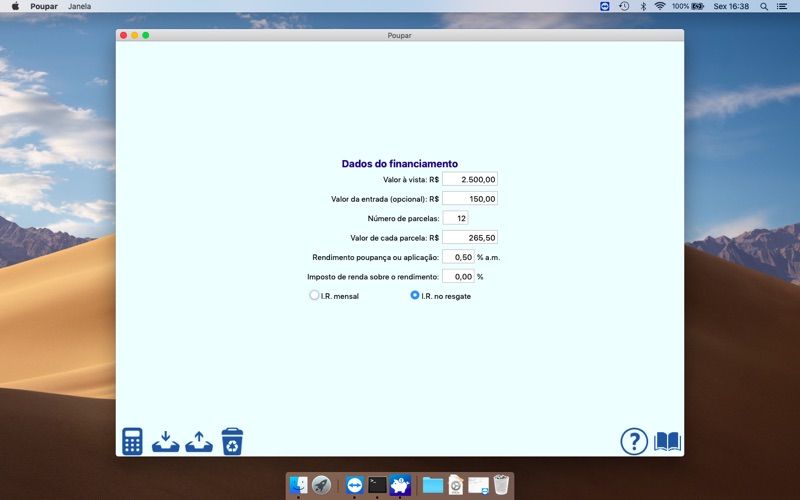Open the minimized window thumbnail in the Dock
This screenshot has width=800, height=500.
click(479, 485)
